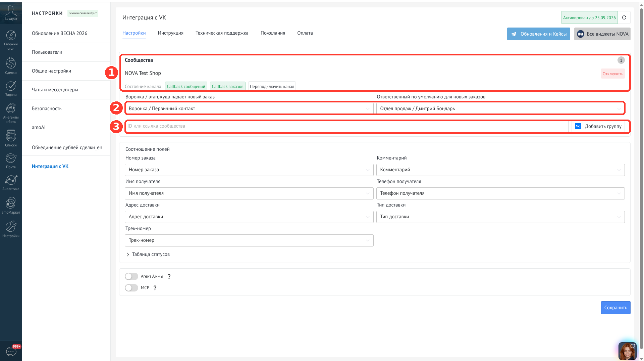Open the Отдел продаж / Дмитрий Бондарь dropdown
This screenshot has height=361, width=644.
(x=500, y=108)
